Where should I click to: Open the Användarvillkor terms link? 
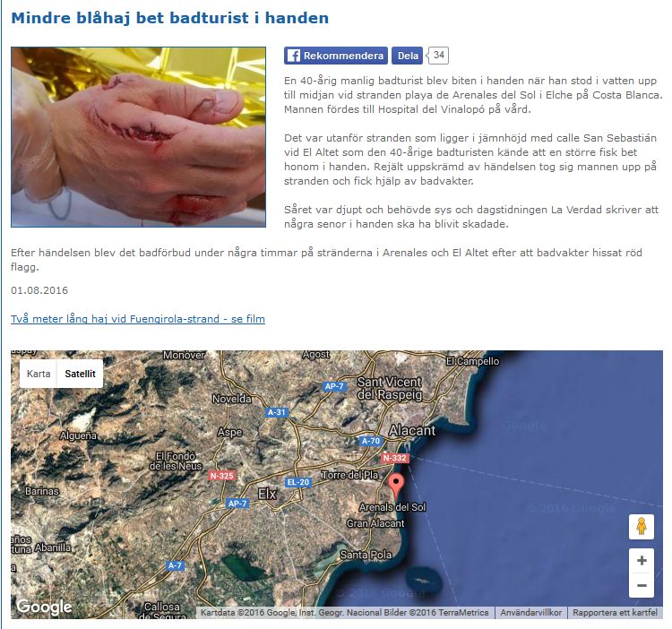(x=531, y=612)
